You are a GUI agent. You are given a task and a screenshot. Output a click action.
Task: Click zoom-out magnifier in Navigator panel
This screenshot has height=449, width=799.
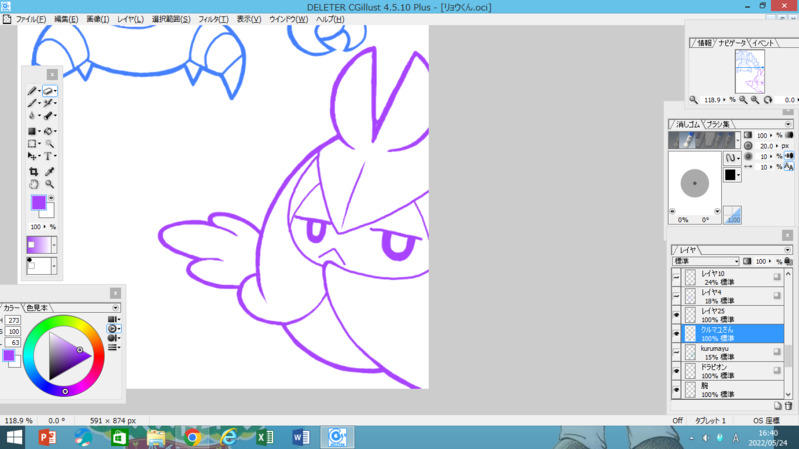point(743,100)
